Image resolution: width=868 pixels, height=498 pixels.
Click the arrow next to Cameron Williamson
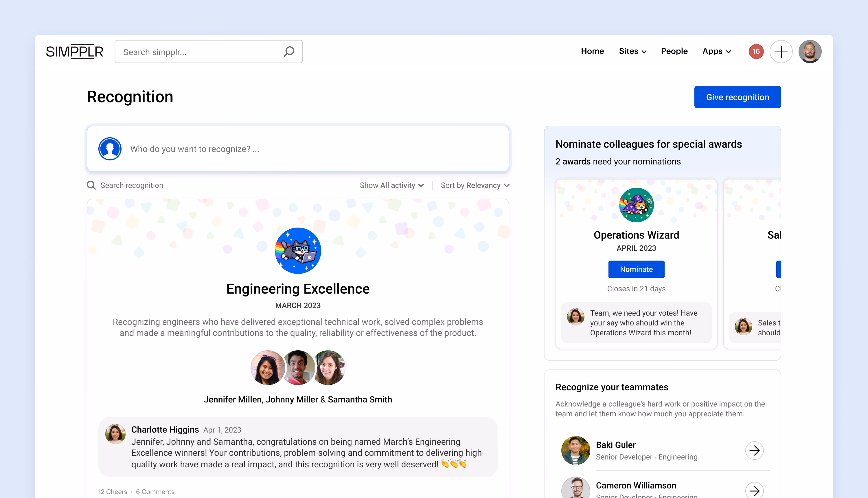tap(754, 491)
